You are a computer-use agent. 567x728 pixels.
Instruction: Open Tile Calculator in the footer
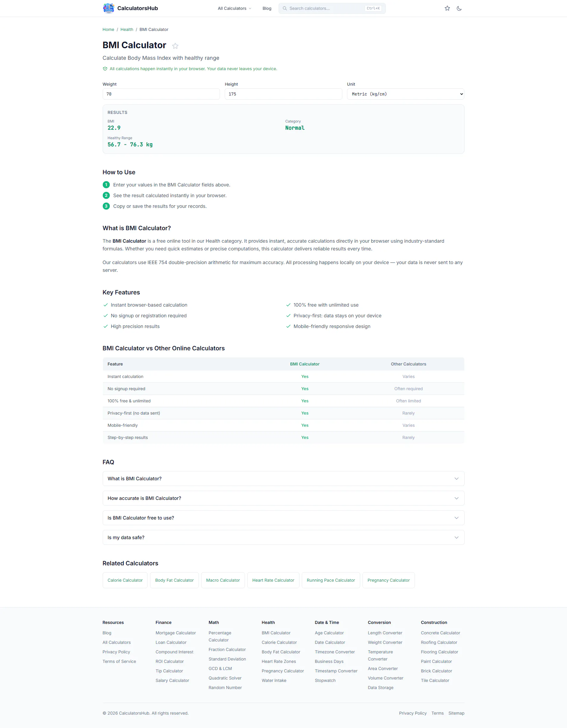[x=435, y=681]
